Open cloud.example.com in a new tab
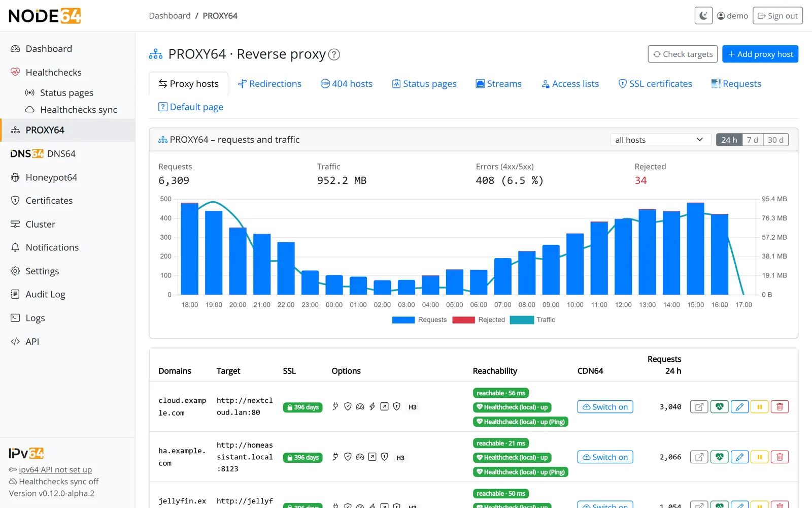This screenshot has height=508, width=812. [x=699, y=407]
